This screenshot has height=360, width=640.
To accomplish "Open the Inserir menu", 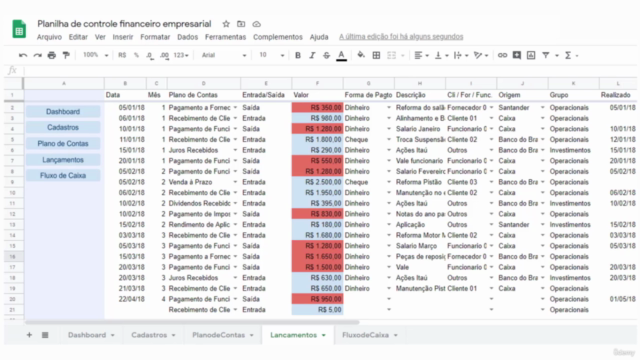I will (123, 37).
